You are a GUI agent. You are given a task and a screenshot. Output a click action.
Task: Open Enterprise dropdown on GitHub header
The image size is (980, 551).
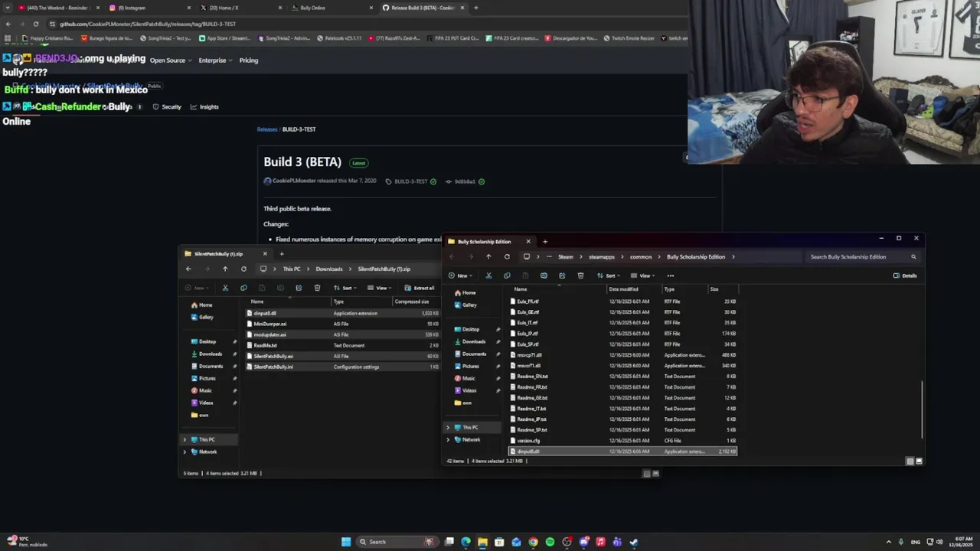pyautogui.click(x=215, y=60)
